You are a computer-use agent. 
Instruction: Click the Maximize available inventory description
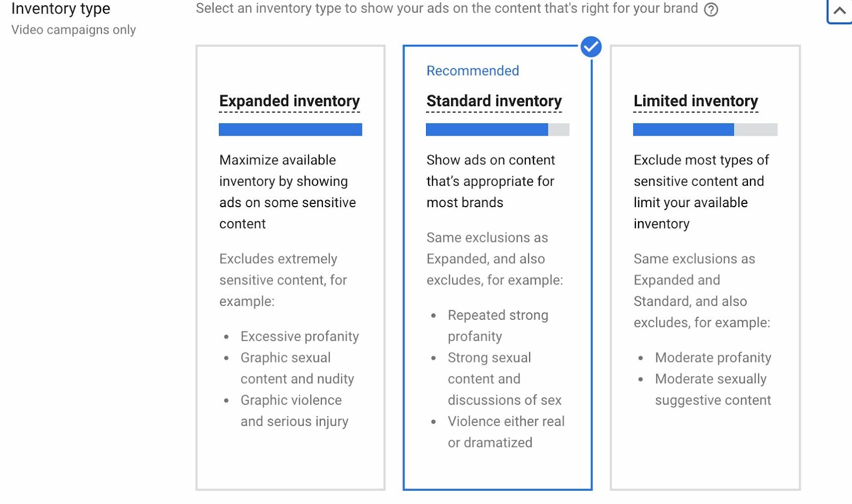288,192
